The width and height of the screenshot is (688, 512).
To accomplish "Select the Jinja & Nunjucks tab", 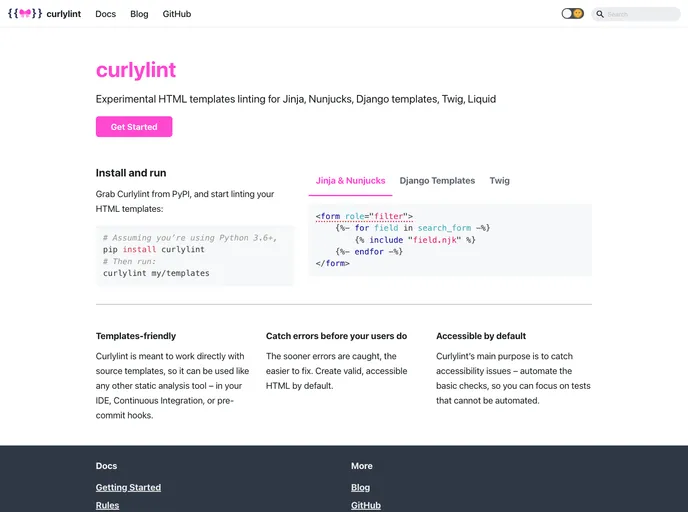I will point(350,181).
